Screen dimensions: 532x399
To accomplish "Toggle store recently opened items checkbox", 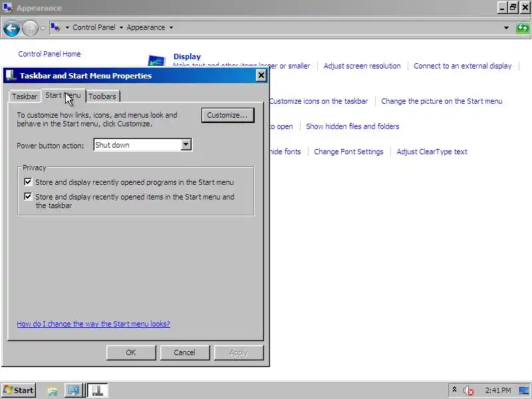I will 28,197.
